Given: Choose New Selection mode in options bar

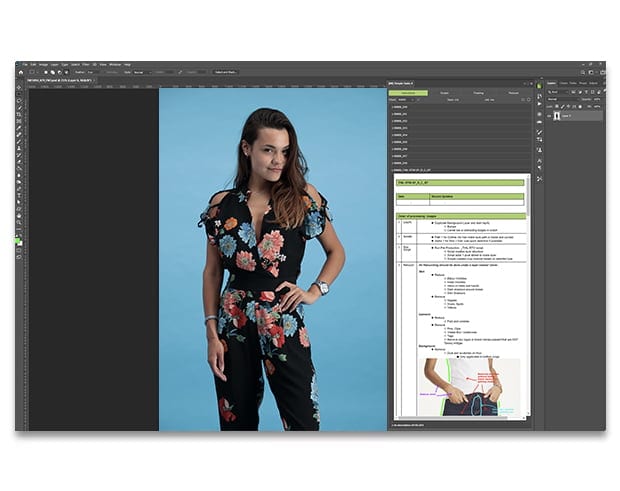Looking at the screenshot, I should tap(46, 72).
